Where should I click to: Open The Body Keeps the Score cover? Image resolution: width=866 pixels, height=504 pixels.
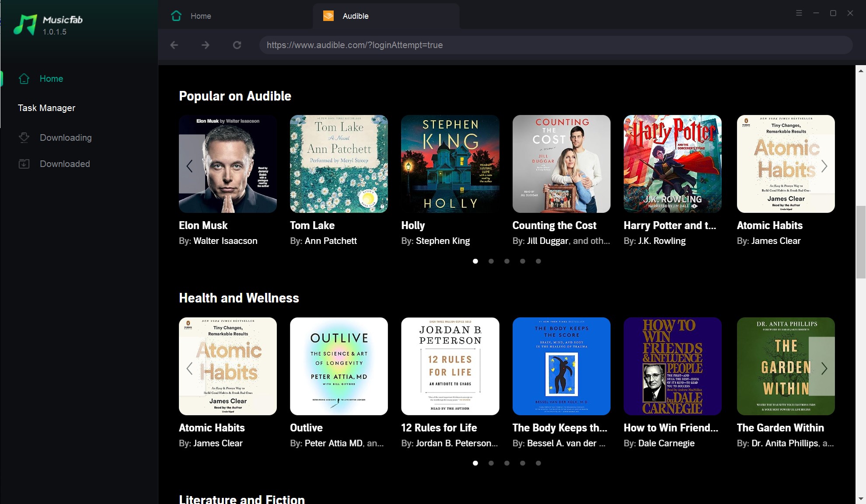pos(562,366)
